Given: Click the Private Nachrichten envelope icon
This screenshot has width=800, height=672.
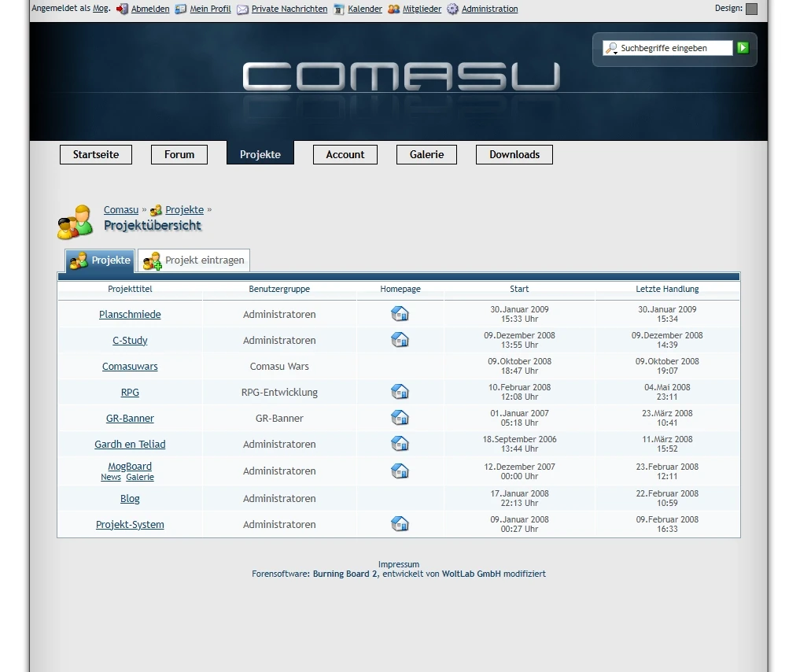Looking at the screenshot, I should tap(242, 9).
